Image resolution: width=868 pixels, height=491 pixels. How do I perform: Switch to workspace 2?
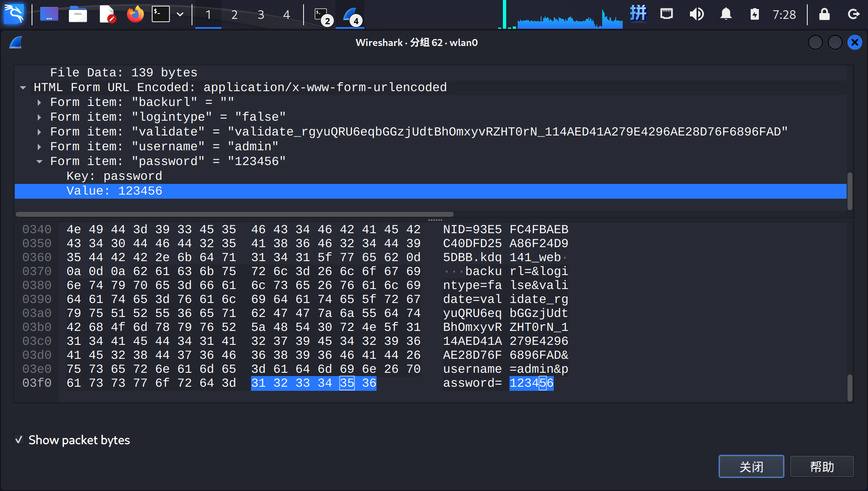click(235, 15)
